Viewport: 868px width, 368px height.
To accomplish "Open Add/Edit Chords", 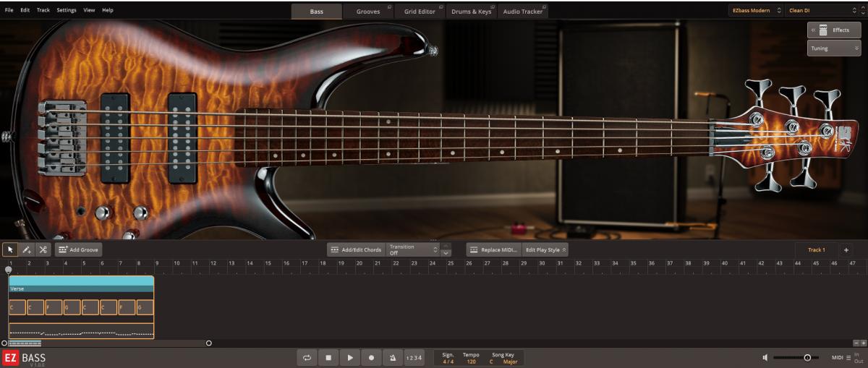I will click(x=355, y=249).
